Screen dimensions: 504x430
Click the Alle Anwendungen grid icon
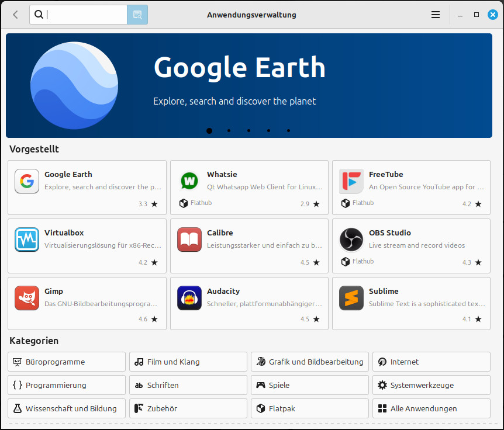[x=382, y=408]
